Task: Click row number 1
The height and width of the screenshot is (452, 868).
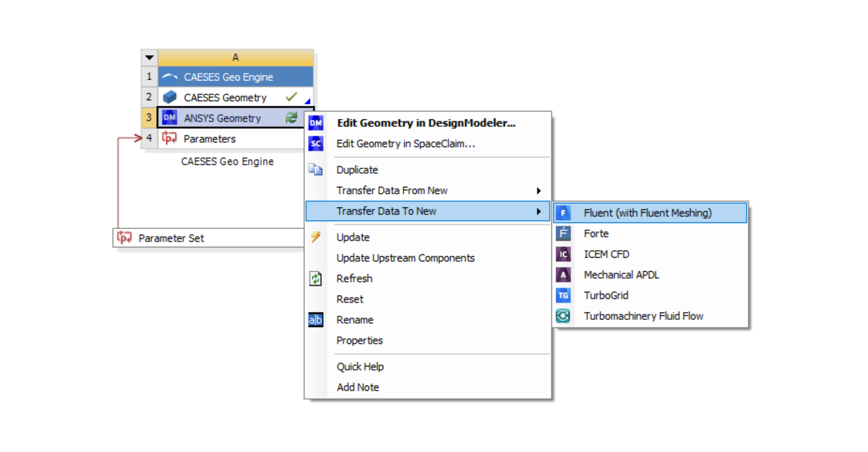Action: (149, 77)
